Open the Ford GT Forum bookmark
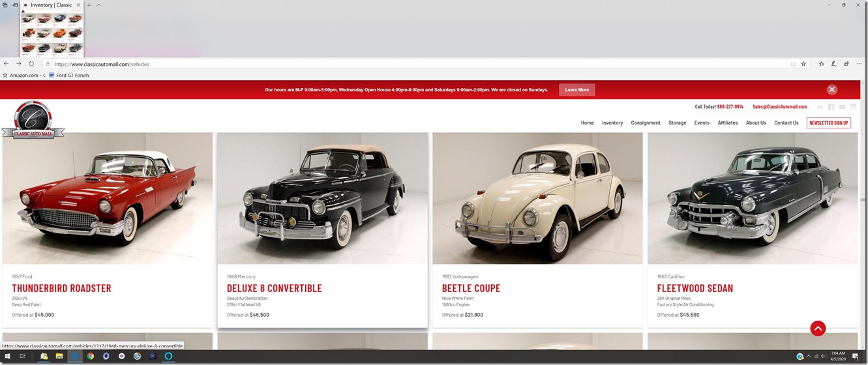This screenshot has width=868, height=365. [69, 76]
